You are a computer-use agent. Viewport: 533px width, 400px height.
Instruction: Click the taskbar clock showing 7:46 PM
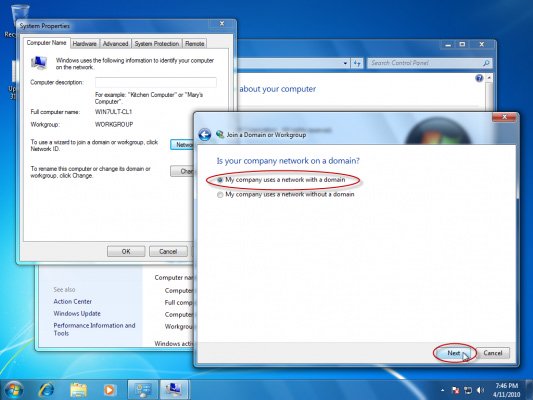[x=506, y=390]
